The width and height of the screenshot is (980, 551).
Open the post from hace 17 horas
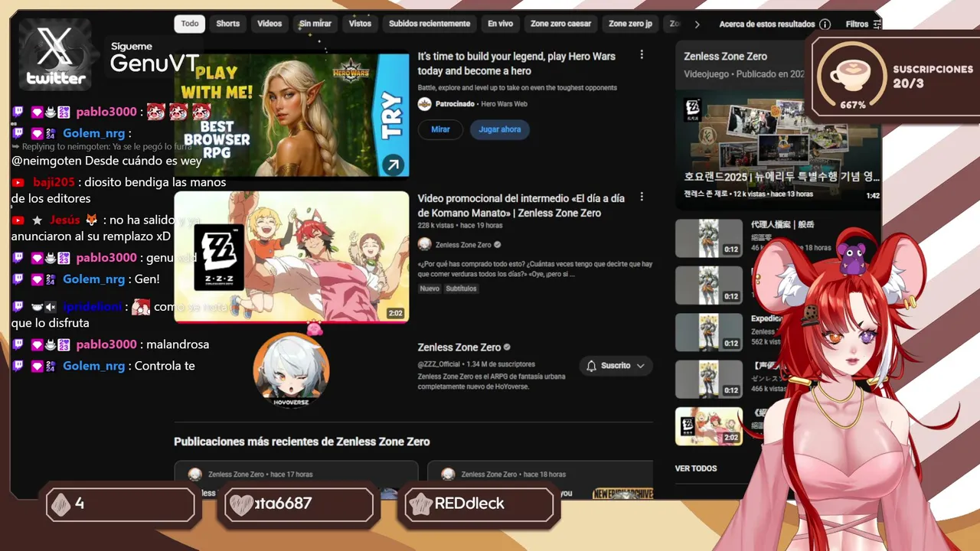[296, 479]
